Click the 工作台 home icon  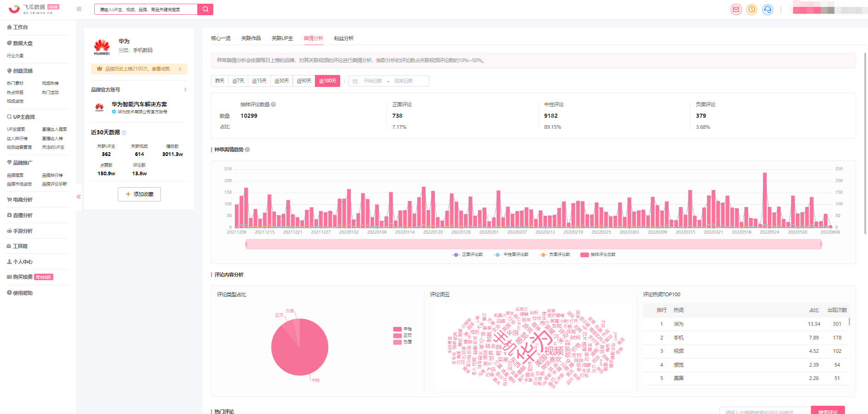point(9,27)
